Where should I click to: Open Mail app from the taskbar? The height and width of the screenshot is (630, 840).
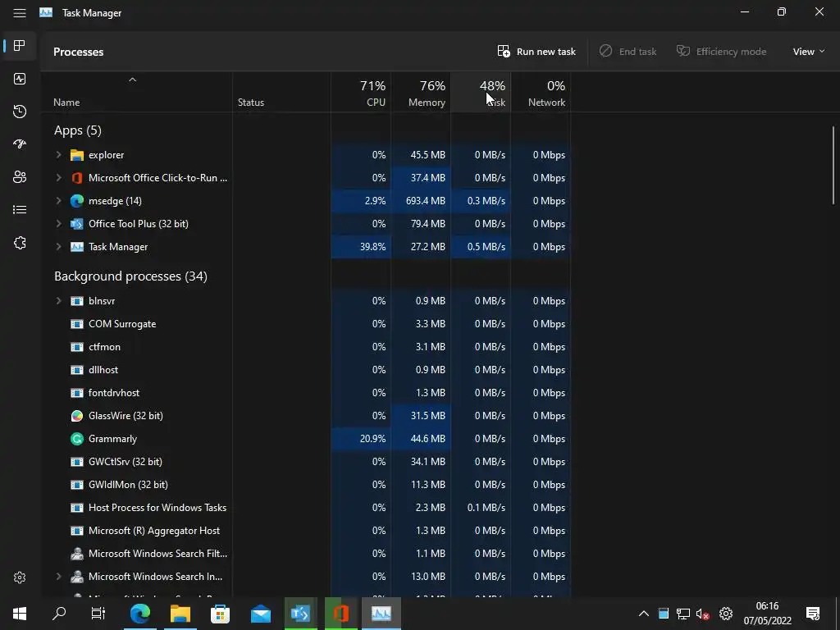click(261, 614)
